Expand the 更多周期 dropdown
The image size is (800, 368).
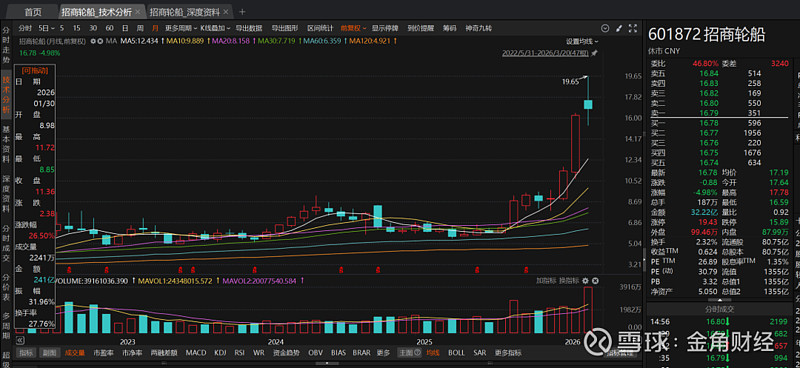point(181,28)
